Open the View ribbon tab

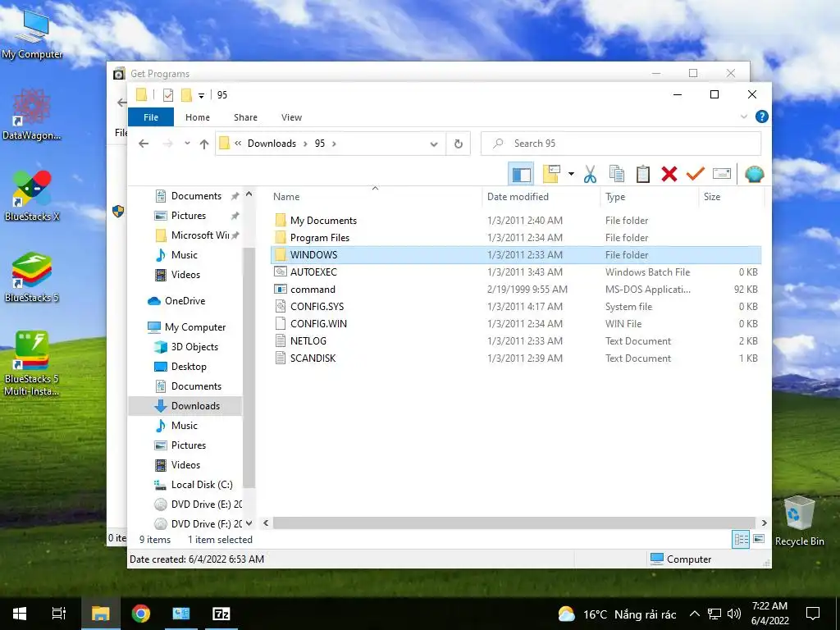tap(291, 117)
